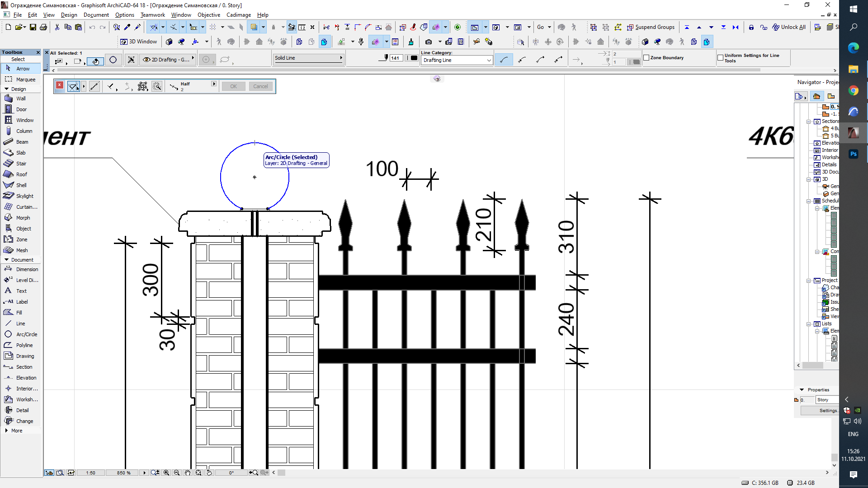Toggle layer visibility eye for 2D Drafting
The image size is (868, 488).
146,60
